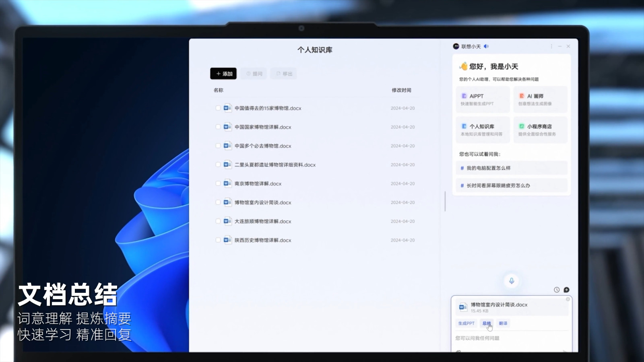The height and width of the screenshot is (362, 644).
Task: Select file name 中国多个必去博物馆.docx
Action: [263, 146]
